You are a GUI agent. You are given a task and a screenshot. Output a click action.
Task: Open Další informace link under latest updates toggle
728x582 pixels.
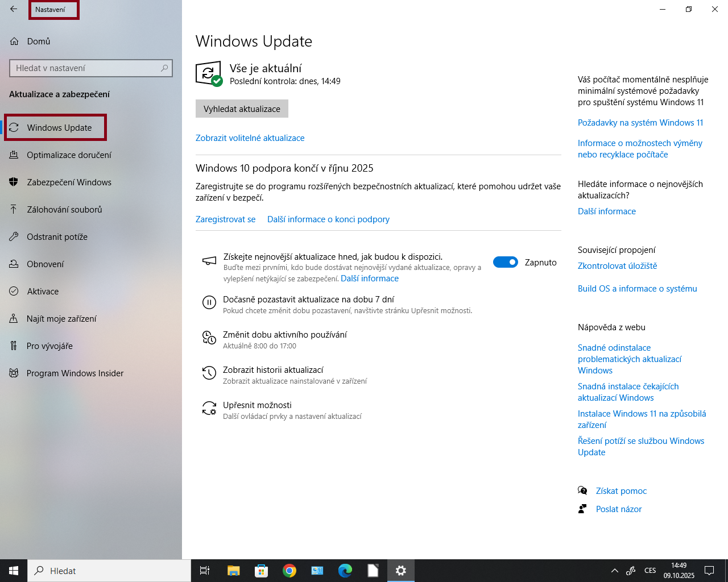(x=370, y=278)
